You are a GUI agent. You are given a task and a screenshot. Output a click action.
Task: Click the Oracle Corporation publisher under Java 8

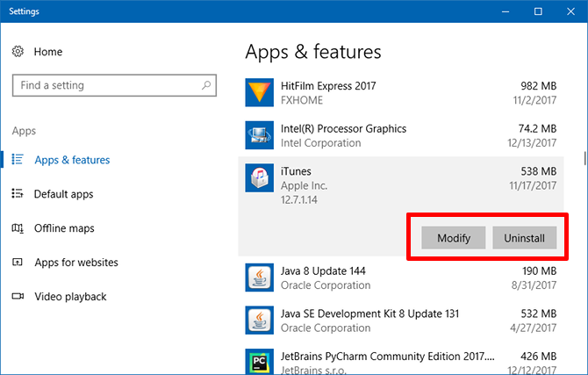coord(326,285)
